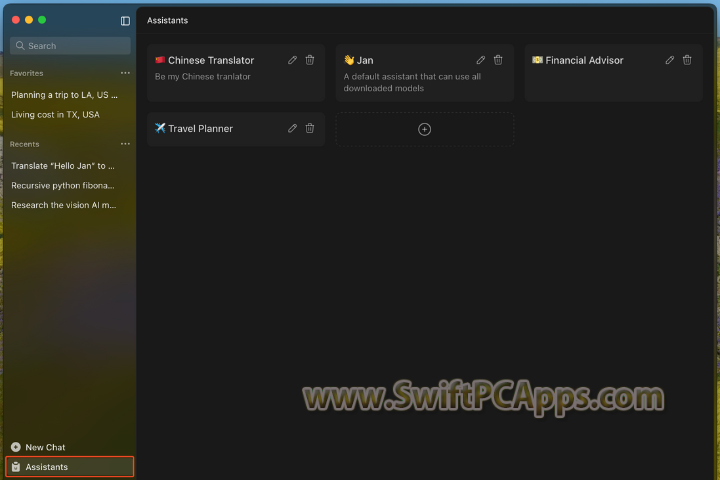Screen dimensions: 720x480
Task: Open the Living cost in TX, USA chat
Action: point(56,115)
